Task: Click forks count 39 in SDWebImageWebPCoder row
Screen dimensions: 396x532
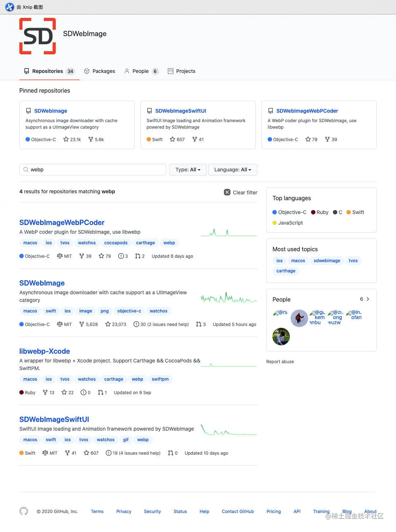Action: coord(85,256)
